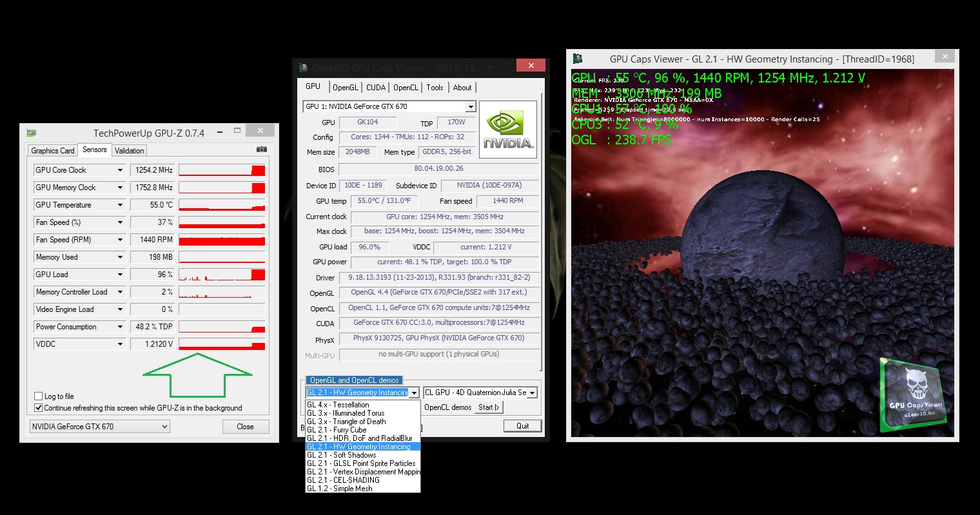980x515 pixels.
Task: Choose GL 2.1 - Vertex Displacement Mapping demo
Action: pyautogui.click(x=363, y=472)
